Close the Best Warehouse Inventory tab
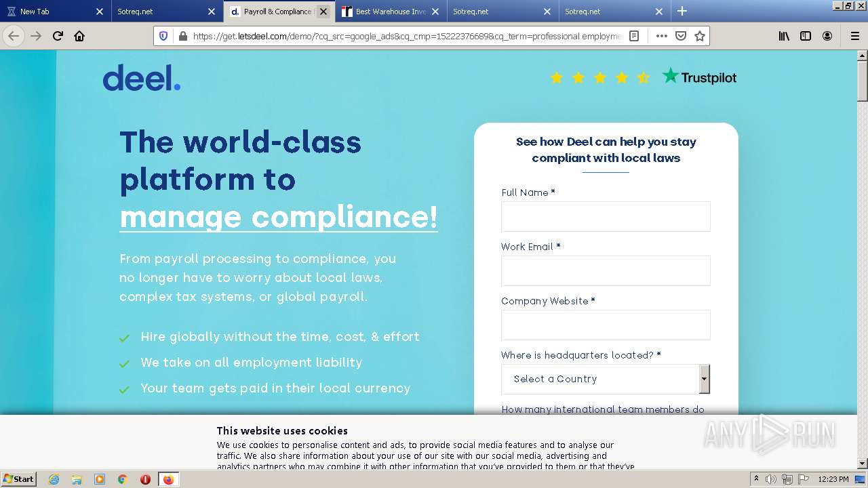 click(x=435, y=12)
